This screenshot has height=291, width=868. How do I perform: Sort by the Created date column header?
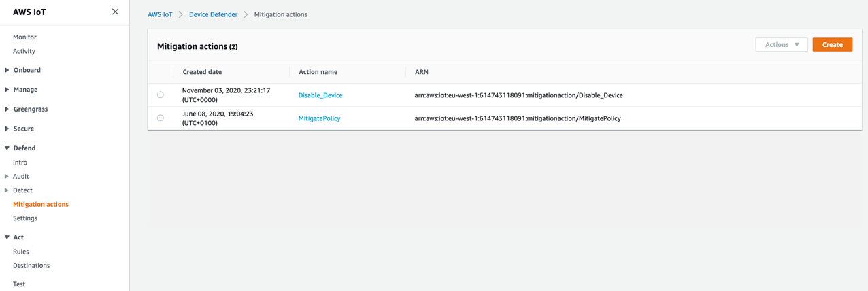pos(202,72)
